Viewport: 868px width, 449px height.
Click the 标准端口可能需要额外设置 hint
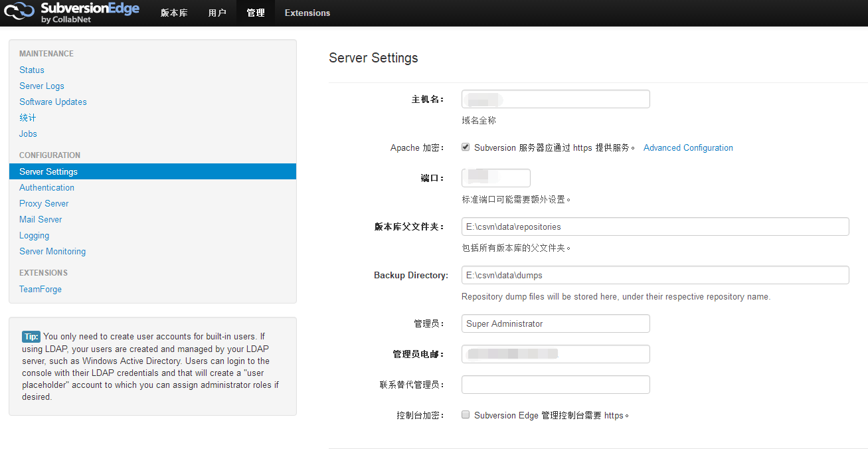click(517, 199)
